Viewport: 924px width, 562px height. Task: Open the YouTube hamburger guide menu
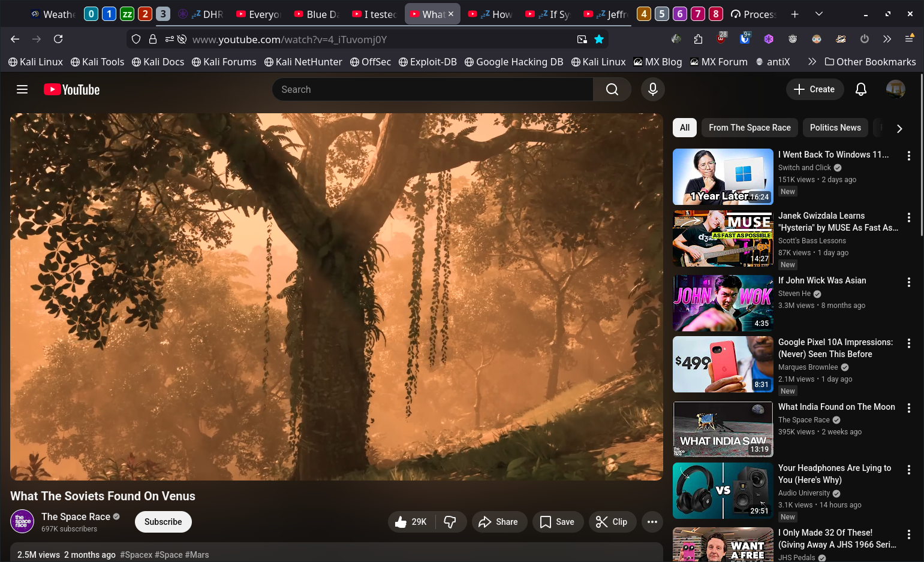(22, 89)
